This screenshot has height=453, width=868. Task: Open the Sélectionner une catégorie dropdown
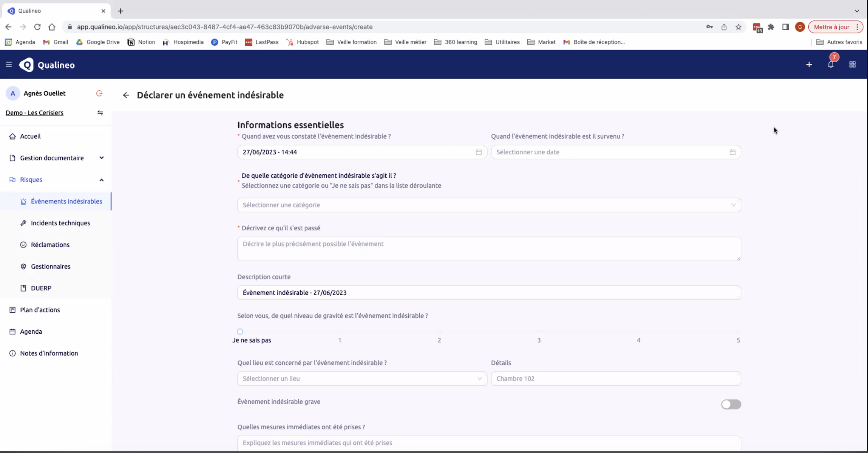coord(488,205)
